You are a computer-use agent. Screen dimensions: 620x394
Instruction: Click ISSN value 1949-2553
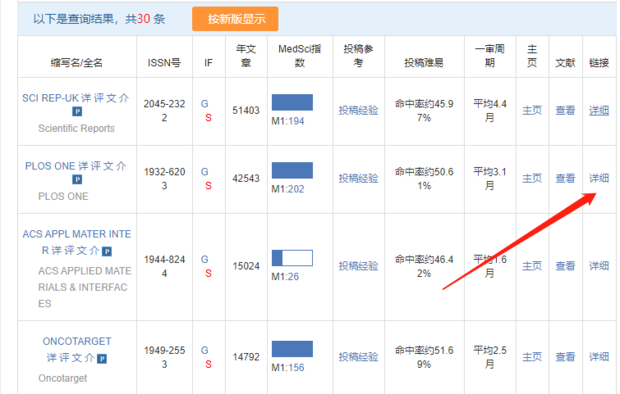(x=164, y=357)
